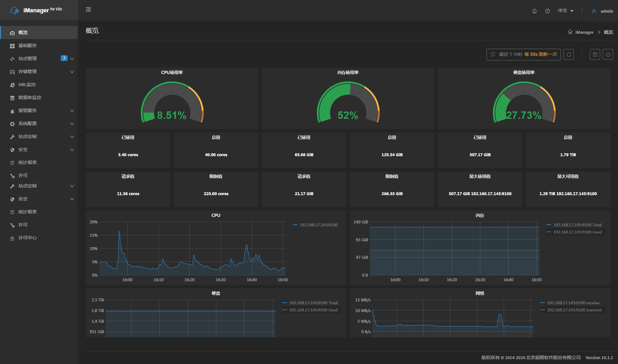Open 基础服务 in the sidebar

(x=28, y=46)
